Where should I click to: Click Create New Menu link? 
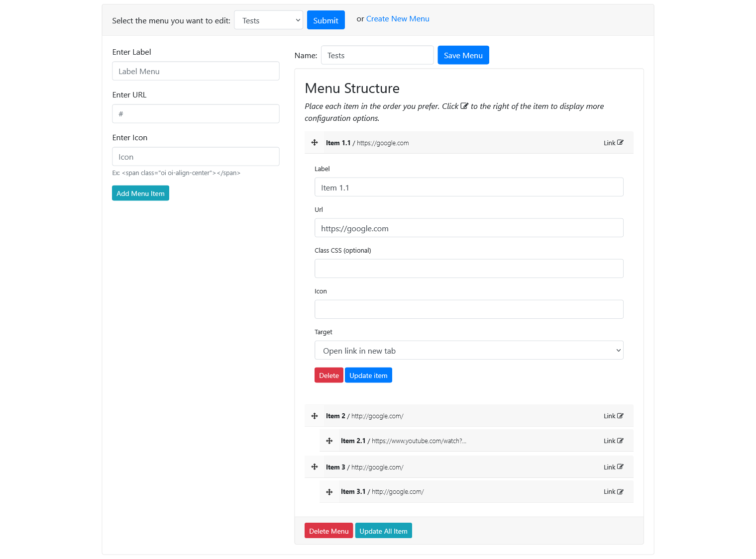(x=397, y=18)
